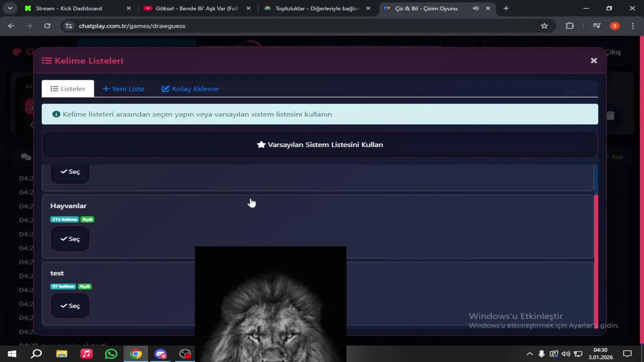Go back to previous page
Viewport: 644px width, 362px height.
click(11, 26)
